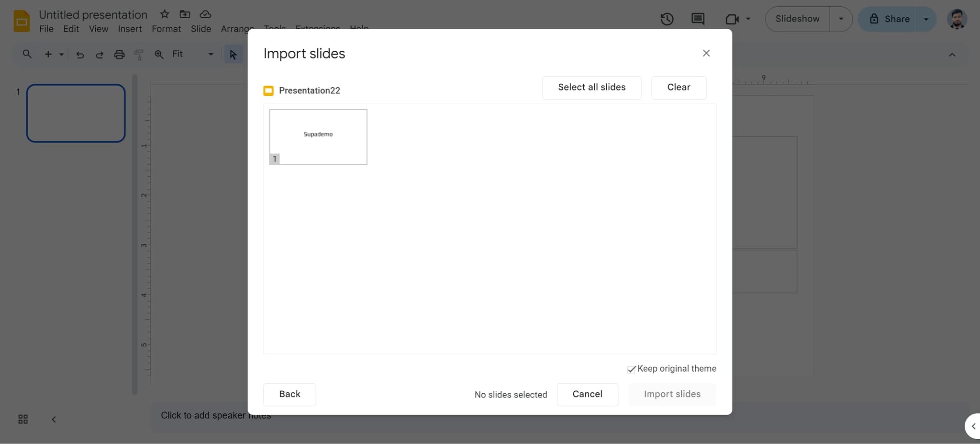Image resolution: width=980 pixels, height=444 pixels.
Task: Open version history via clock icon
Action: click(x=667, y=19)
